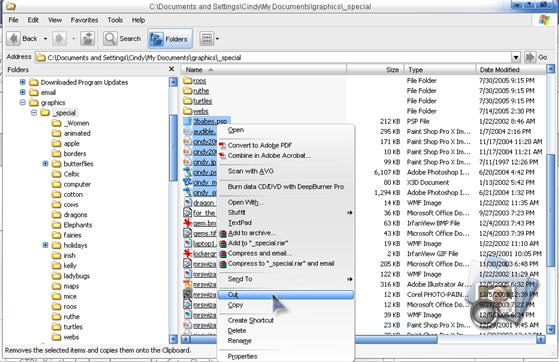This screenshot has height=362, width=559.
Task: Choose Open With in context menu
Action: (246, 202)
